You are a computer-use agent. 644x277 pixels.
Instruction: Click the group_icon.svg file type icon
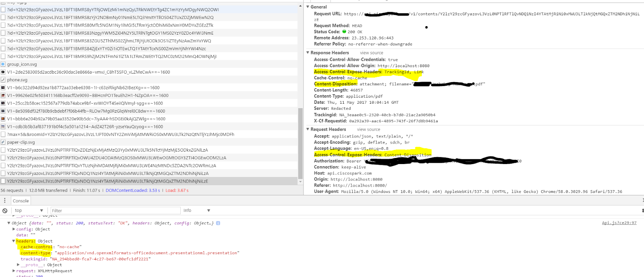pyautogui.click(x=3, y=64)
